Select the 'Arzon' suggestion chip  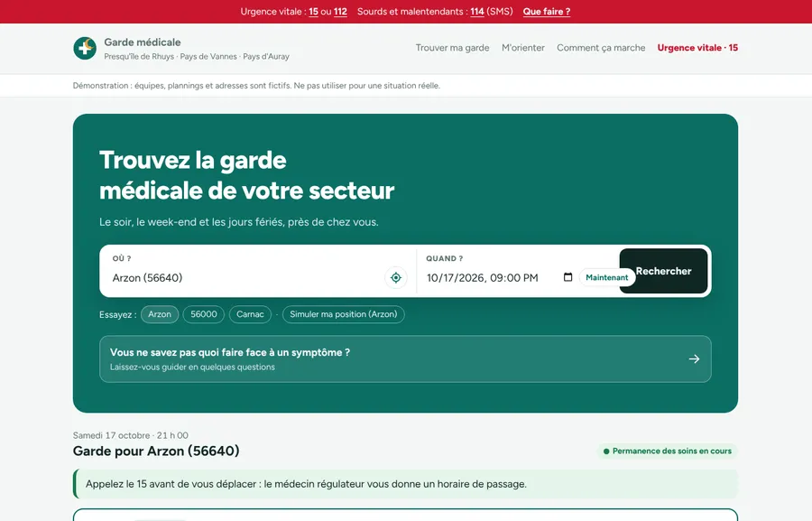click(160, 314)
